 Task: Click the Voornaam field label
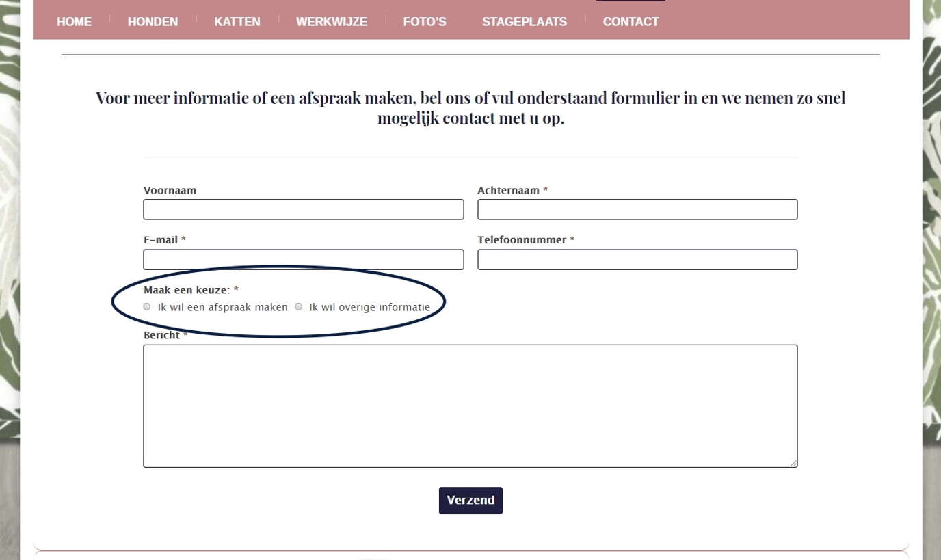point(170,191)
